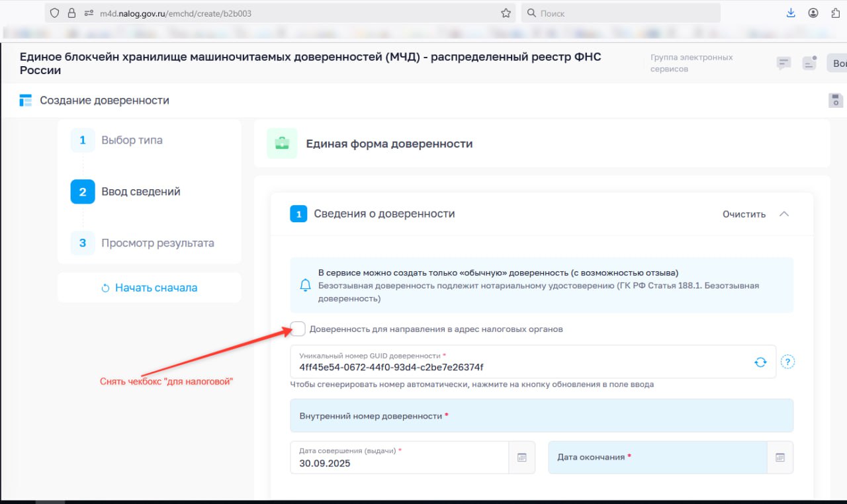Screen dimensions: 847x504
Task: Click the Внутренний номер доверенности field
Action: point(541,416)
